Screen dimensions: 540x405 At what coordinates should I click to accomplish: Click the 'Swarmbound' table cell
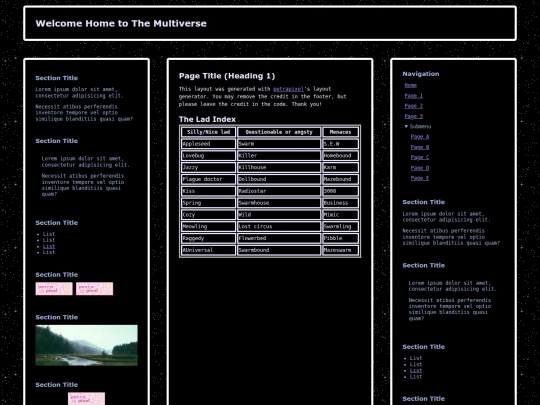click(x=279, y=250)
